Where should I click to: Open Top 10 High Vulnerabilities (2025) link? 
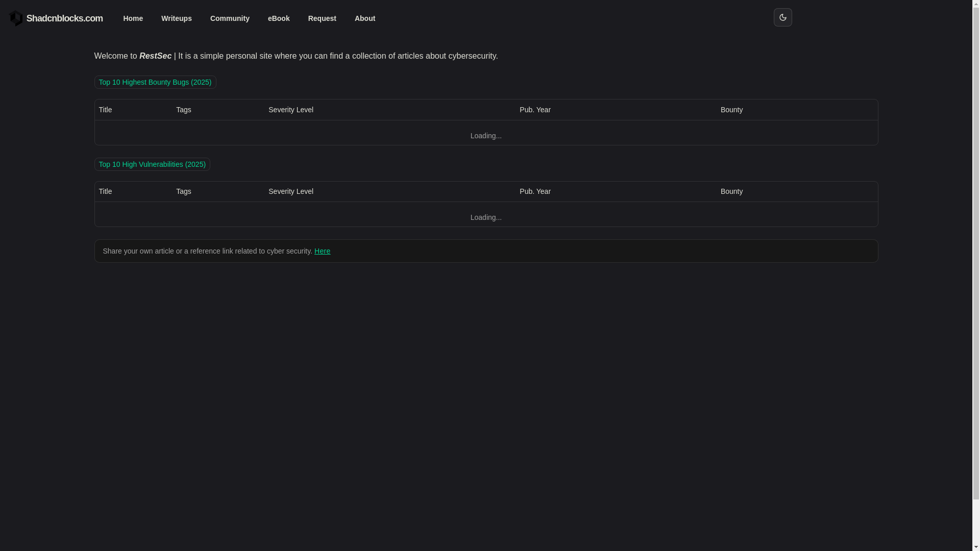pyautogui.click(x=152, y=164)
